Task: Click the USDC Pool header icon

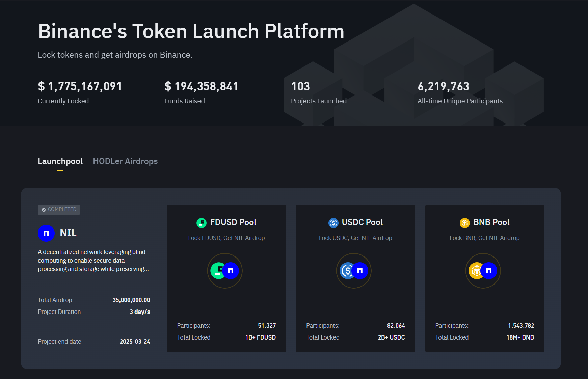Action: 333,223
